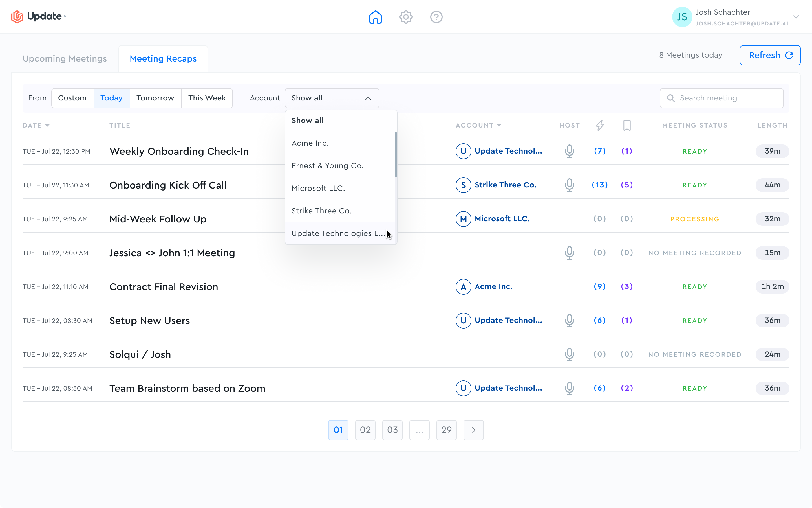
Task: Select the Today date filter
Action: click(111, 98)
